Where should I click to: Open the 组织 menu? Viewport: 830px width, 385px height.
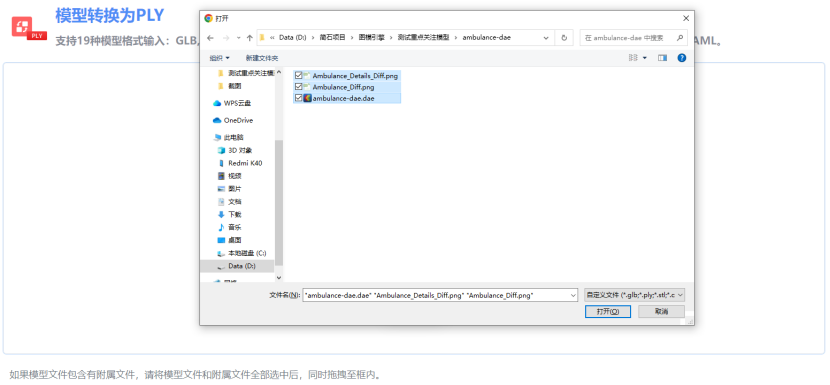pyautogui.click(x=219, y=58)
